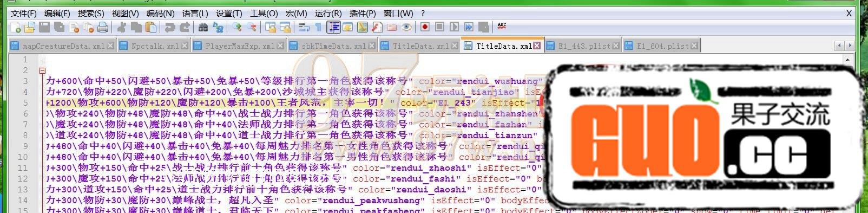The image size is (868, 213).
Task: Toggle the indent guide toolbar button
Action: (x=333, y=27)
